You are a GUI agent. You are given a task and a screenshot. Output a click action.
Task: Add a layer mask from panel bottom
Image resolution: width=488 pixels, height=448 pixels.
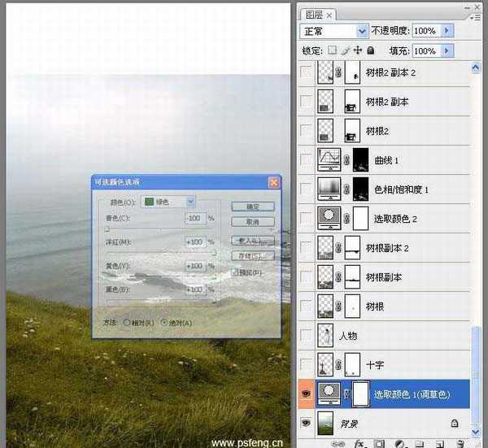379,444
